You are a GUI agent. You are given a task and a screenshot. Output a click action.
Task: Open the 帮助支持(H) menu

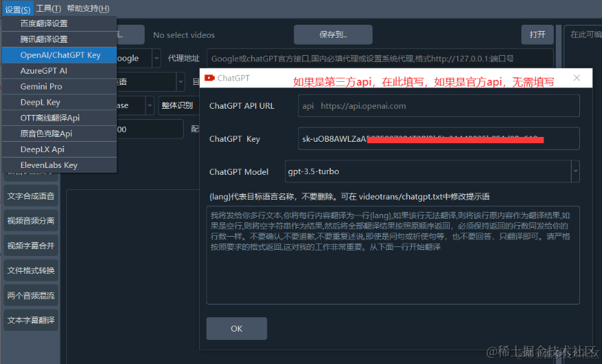click(88, 9)
